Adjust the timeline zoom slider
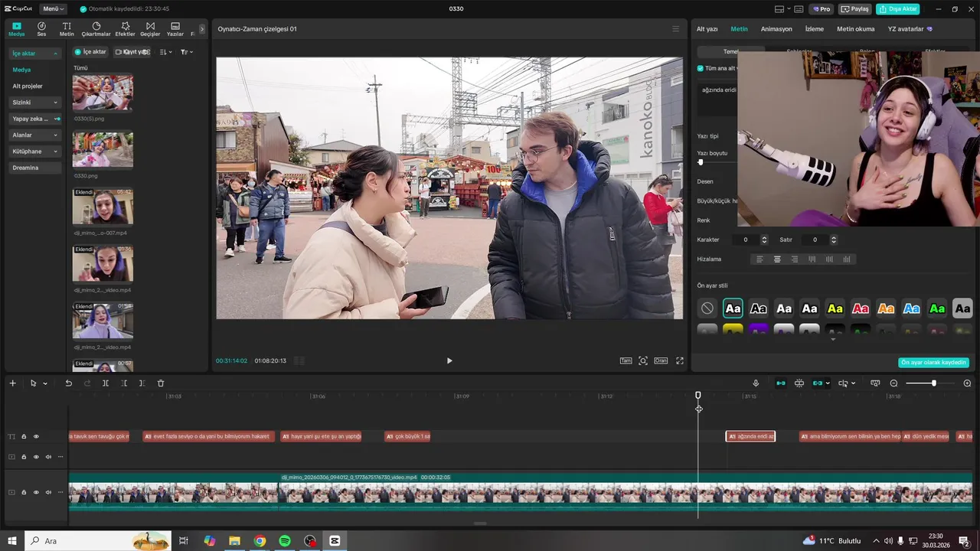This screenshot has height=551, width=980. (933, 383)
